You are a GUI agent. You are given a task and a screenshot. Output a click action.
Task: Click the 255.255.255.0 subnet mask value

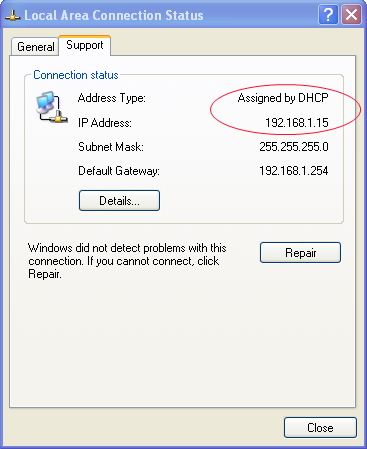coord(294,147)
